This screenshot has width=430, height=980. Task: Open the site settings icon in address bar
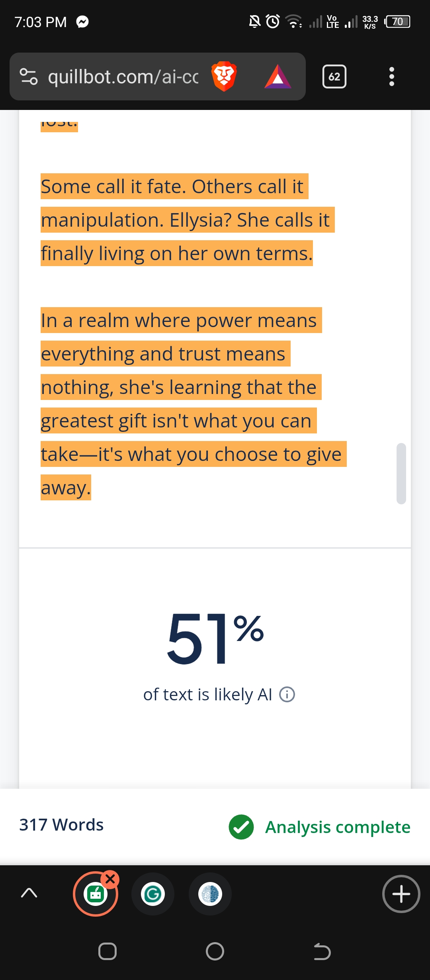click(29, 76)
